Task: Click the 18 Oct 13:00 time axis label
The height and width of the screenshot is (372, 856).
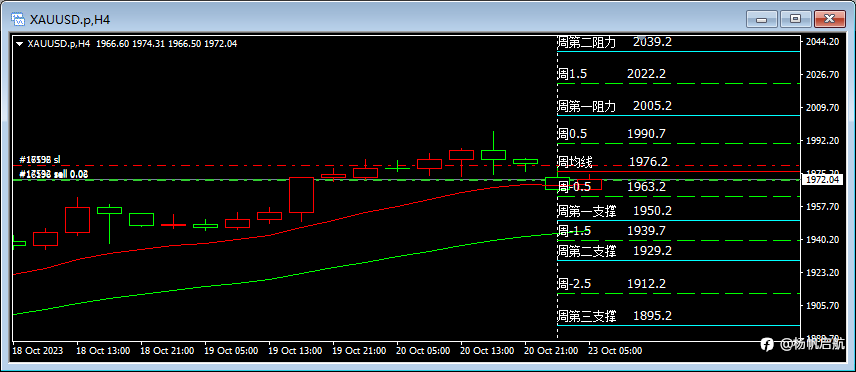Action: click(103, 351)
